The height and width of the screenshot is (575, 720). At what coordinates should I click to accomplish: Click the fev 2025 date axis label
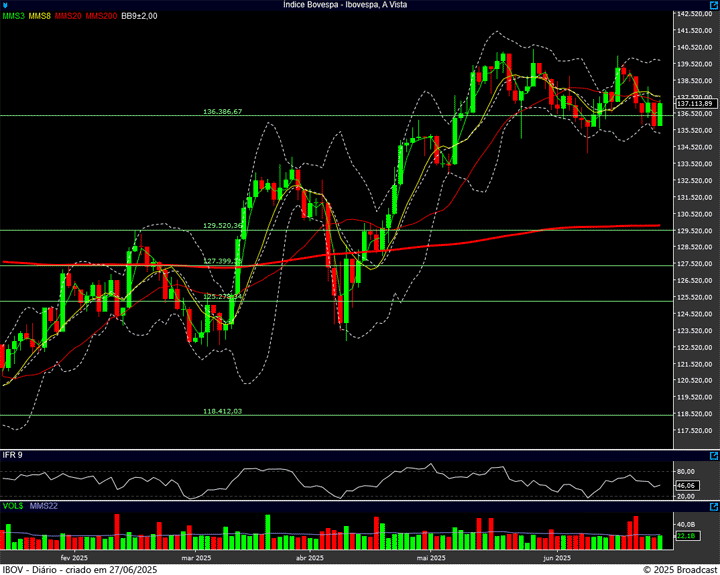coord(74,558)
